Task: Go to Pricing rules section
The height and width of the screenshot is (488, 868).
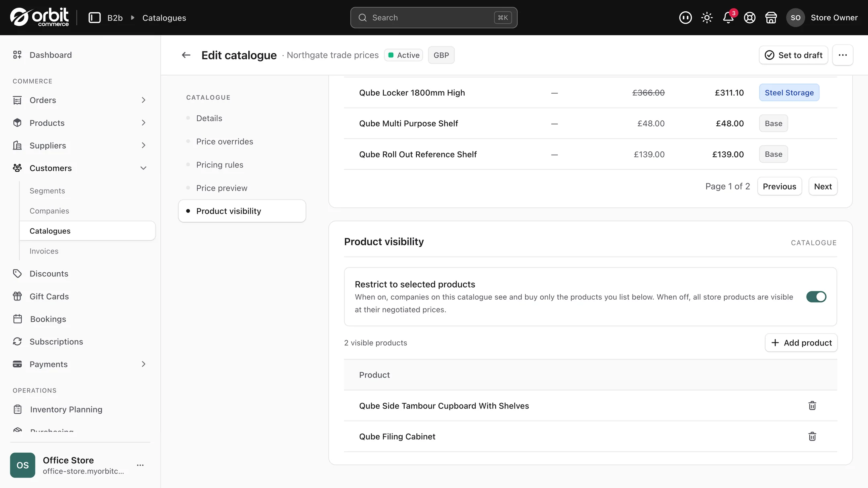Action: pyautogui.click(x=242, y=165)
